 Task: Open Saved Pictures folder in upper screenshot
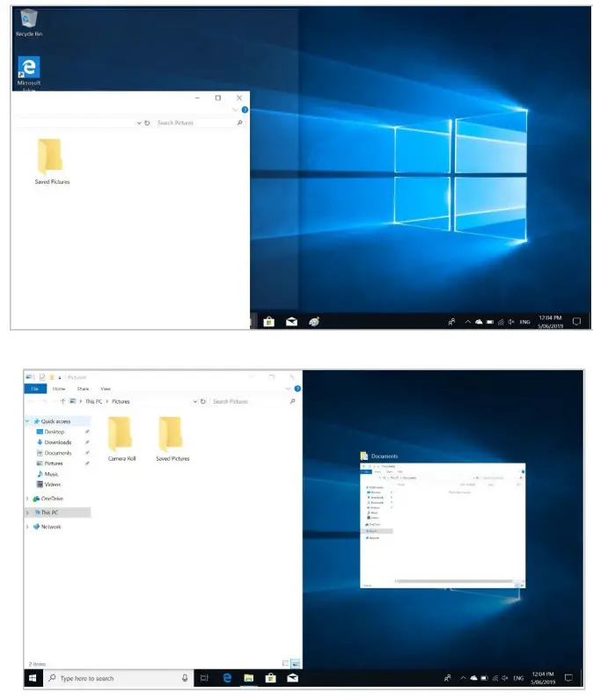52,161
